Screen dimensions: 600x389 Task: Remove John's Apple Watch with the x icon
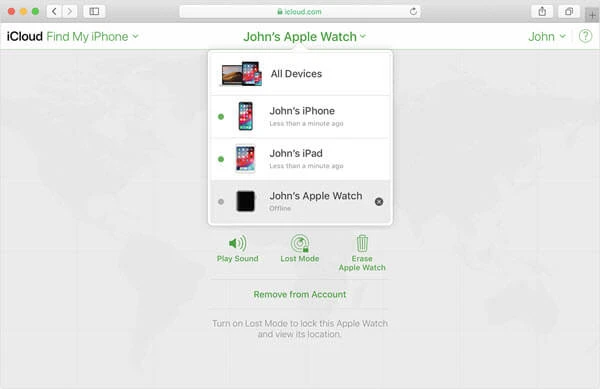379,202
